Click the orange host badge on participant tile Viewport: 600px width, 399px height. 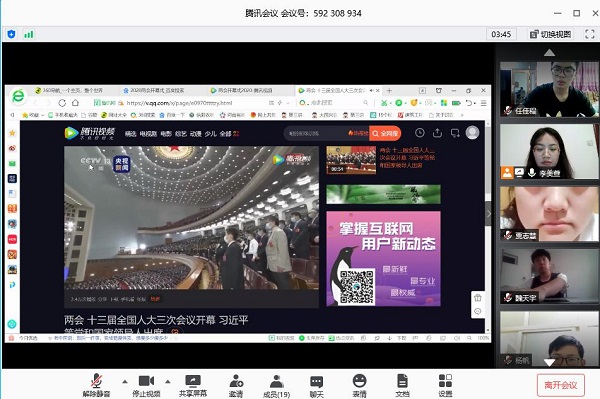(x=507, y=173)
